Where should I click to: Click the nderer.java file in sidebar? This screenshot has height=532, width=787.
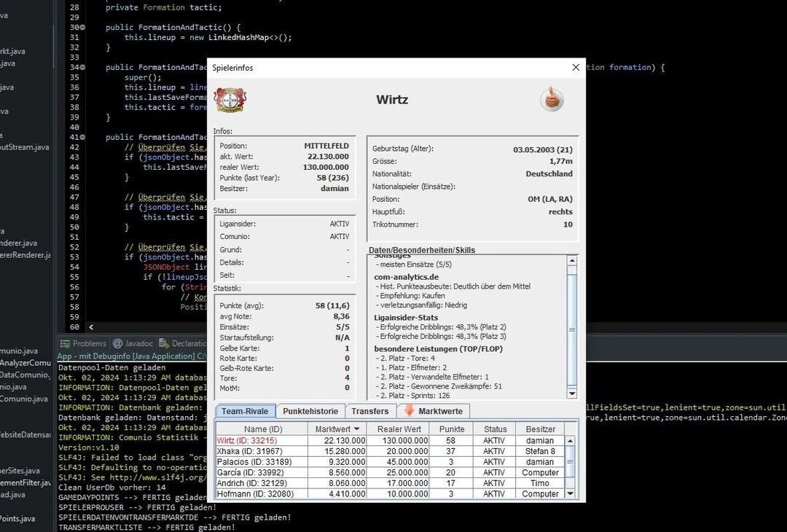(x=18, y=243)
